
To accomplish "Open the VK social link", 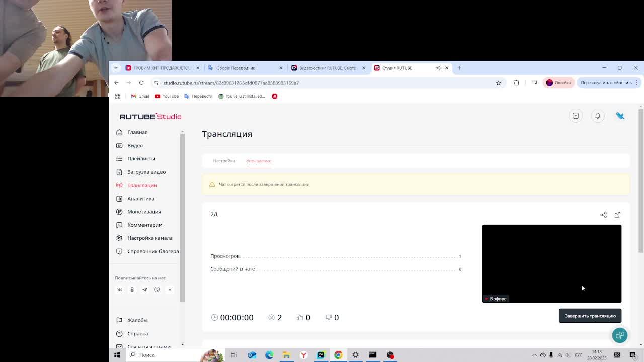I will 120,290.
